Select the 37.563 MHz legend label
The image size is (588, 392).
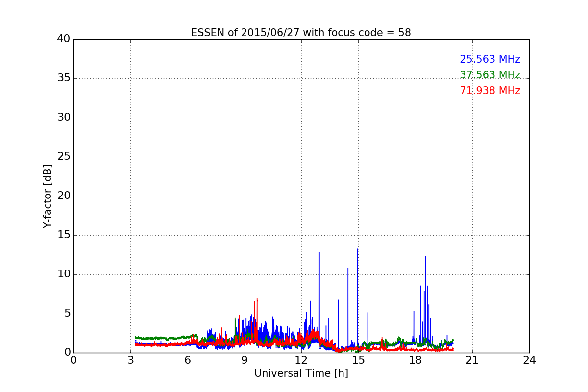coord(490,75)
